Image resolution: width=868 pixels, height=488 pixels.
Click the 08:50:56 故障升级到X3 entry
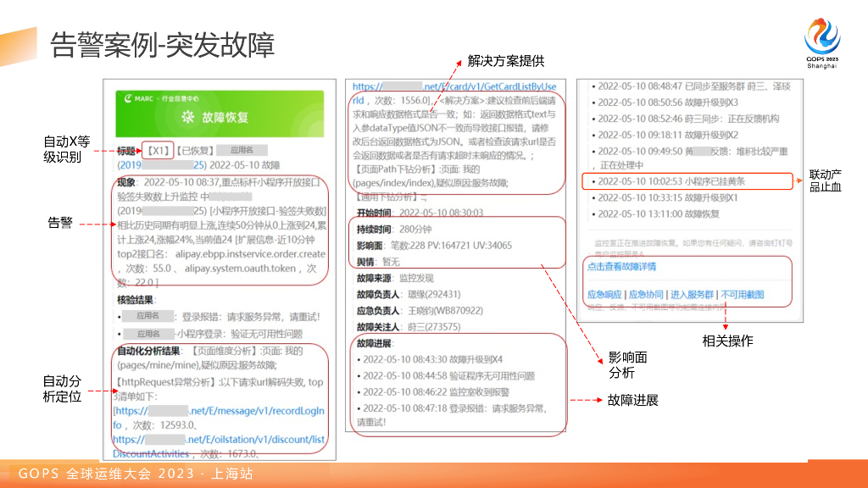[665, 103]
